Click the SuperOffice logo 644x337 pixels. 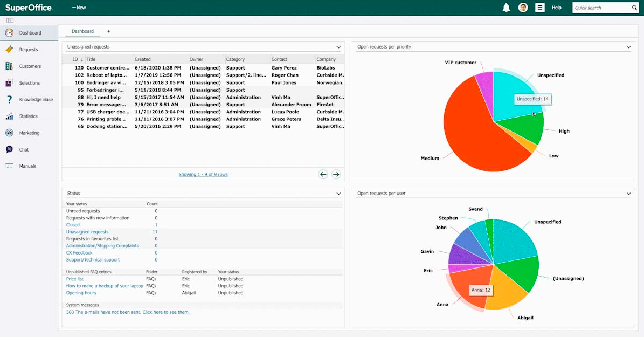(x=29, y=8)
